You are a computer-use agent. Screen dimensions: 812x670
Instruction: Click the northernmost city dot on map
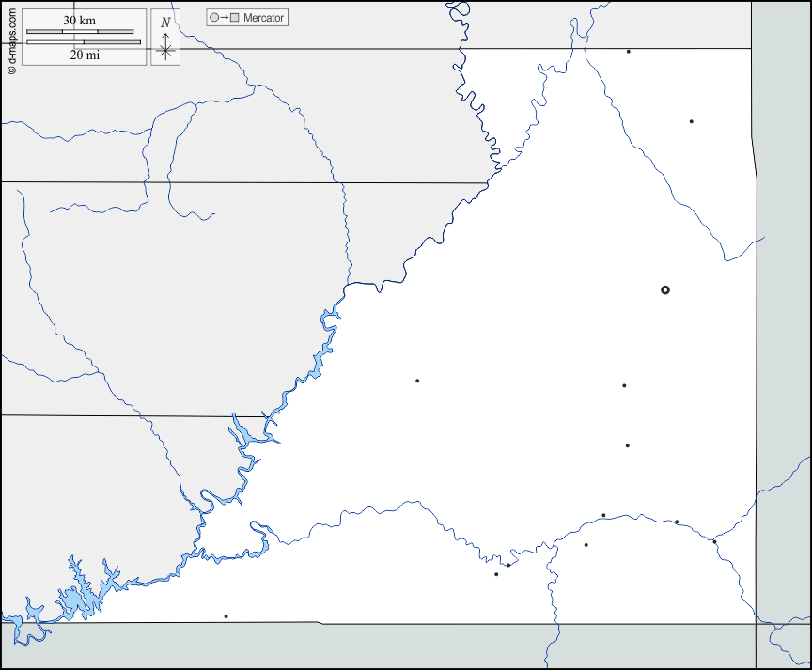click(x=629, y=51)
